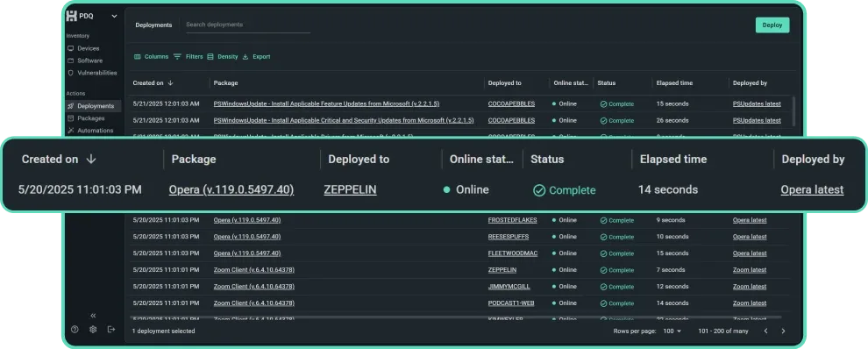The height and width of the screenshot is (349, 868).
Task: Expand the PDQ organization chevron
Action: click(x=114, y=16)
